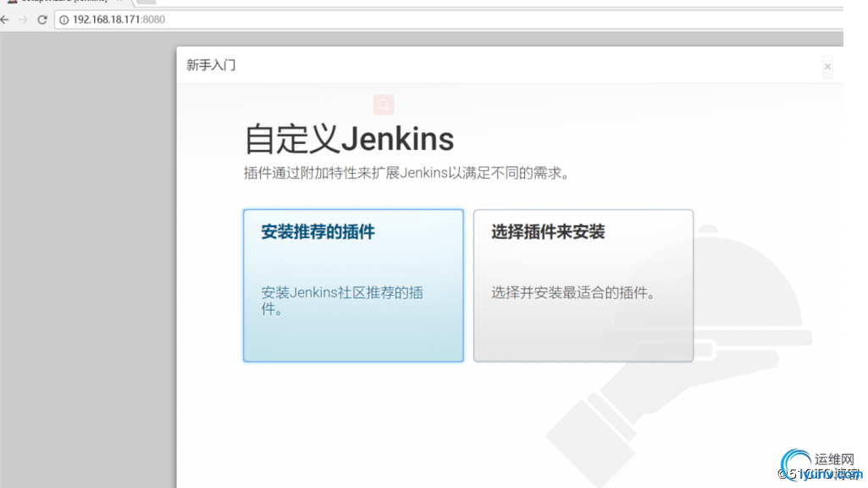Close the 新手入门 setup dialog
The image size is (868, 488).
coord(827,66)
